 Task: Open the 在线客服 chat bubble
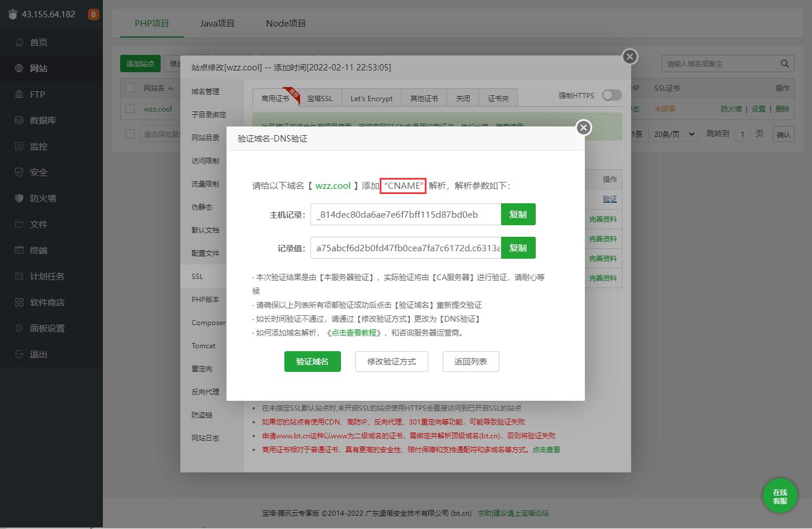[x=780, y=496]
